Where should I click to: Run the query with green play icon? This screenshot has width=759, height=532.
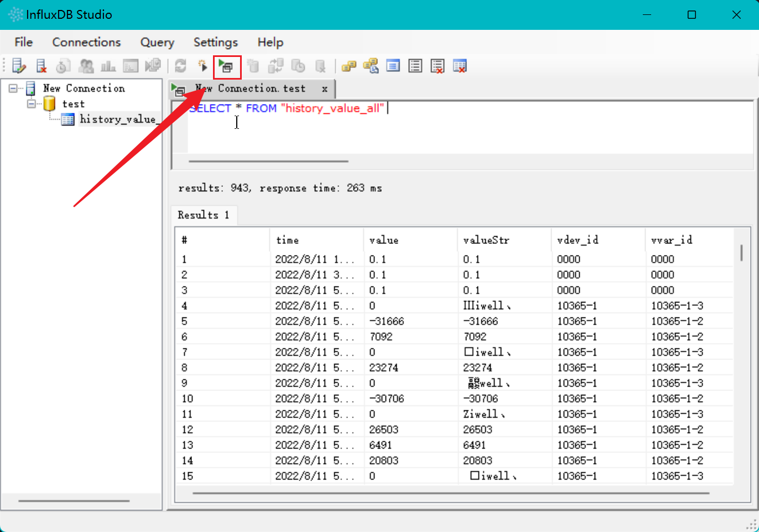[x=226, y=66]
